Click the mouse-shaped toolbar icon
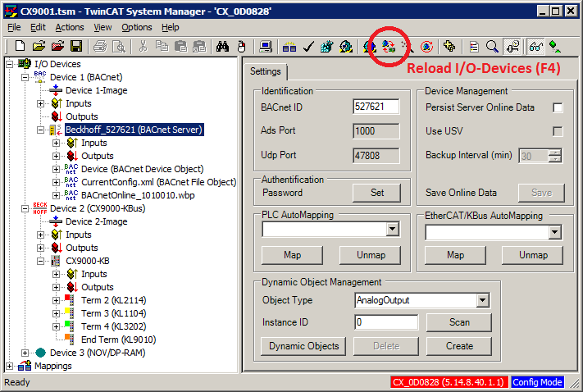Image resolution: width=583 pixels, height=392 pixels. click(241, 47)
